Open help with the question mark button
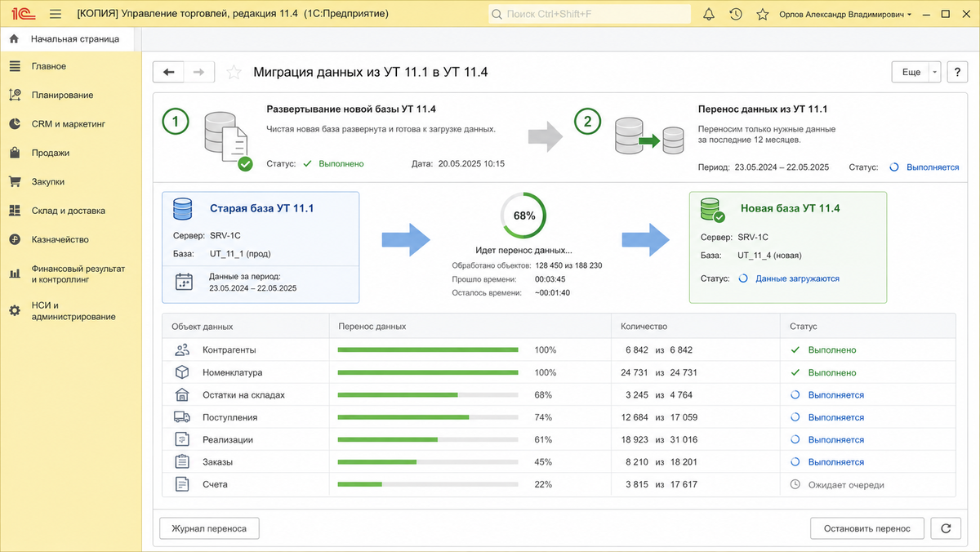The width and height of the screenshot is (980, 552). click(957, 72)
